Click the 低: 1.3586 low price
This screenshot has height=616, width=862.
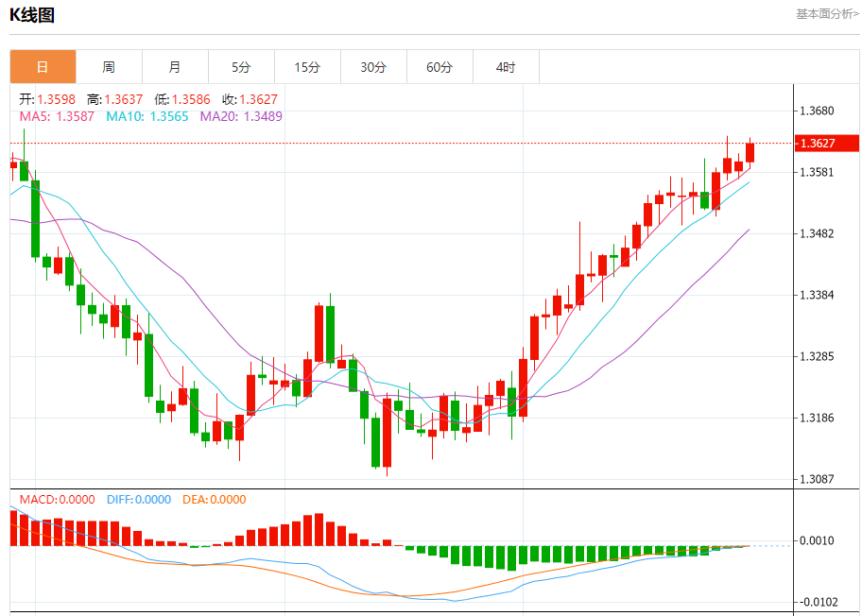(182, 99)
